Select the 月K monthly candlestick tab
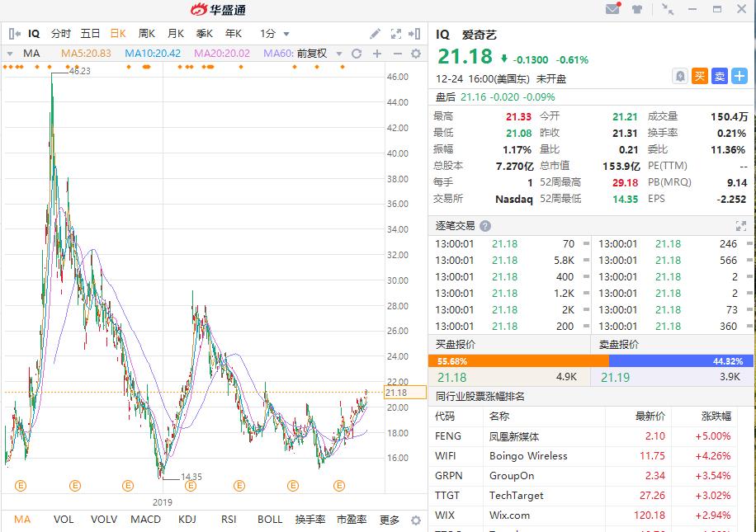This screenshot has width=756, height=532. pyautogui.click(x=176, y=34)
